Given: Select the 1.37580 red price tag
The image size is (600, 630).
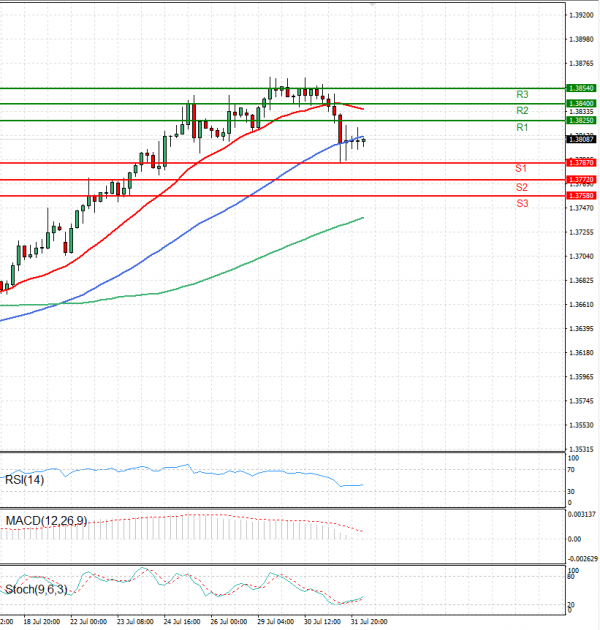Looking at the screenshot, I should click(581, 196).
